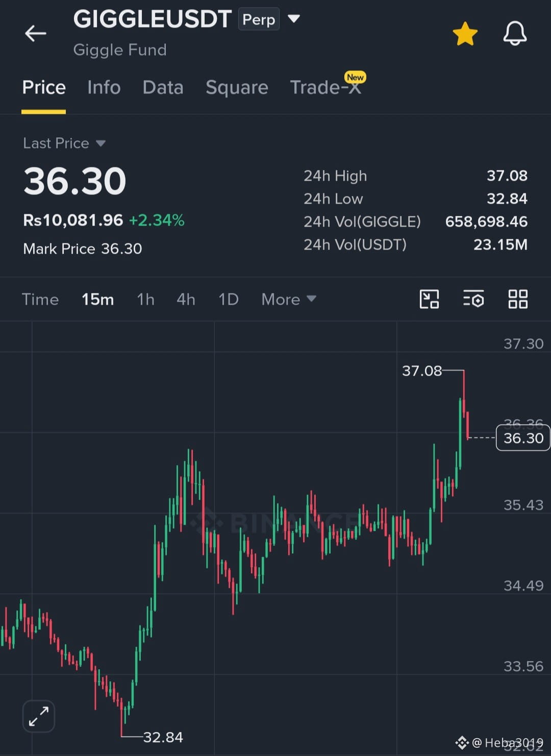Click the 24h High label
Viewport: 551px width, 756px height.
coord(335,176)
